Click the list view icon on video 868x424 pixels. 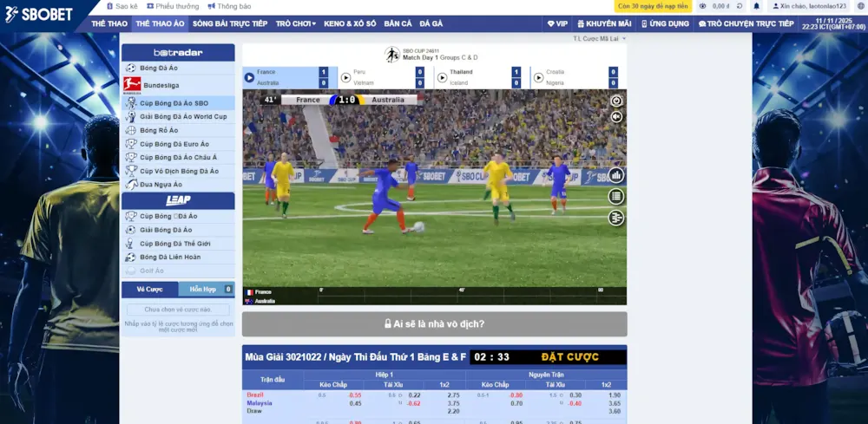tap(616, 196)
